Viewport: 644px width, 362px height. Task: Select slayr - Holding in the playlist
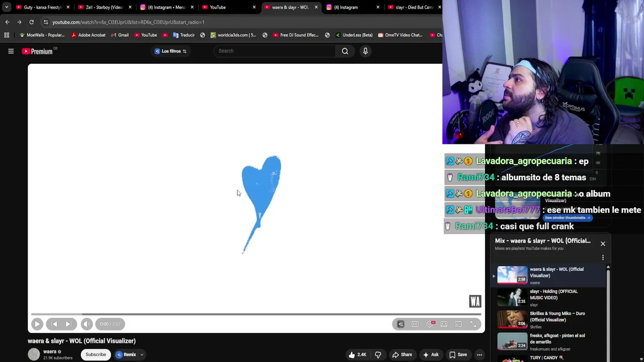pos(549,298)
